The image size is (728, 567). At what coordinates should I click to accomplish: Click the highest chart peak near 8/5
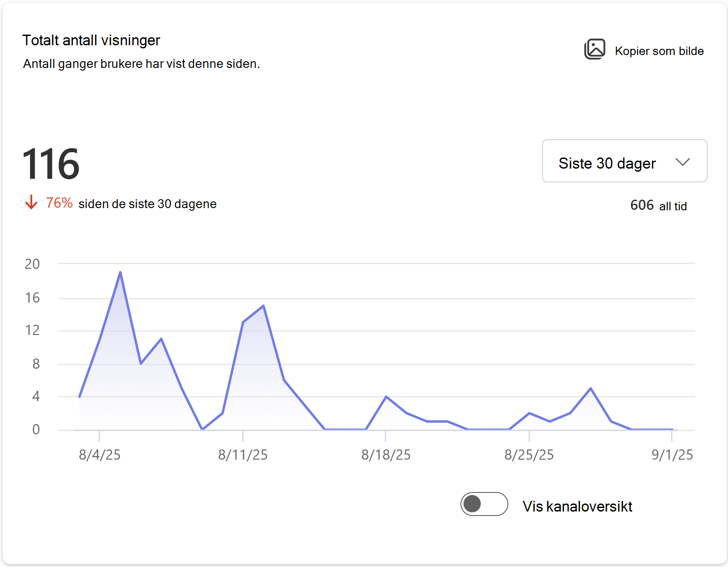(120, 272)
